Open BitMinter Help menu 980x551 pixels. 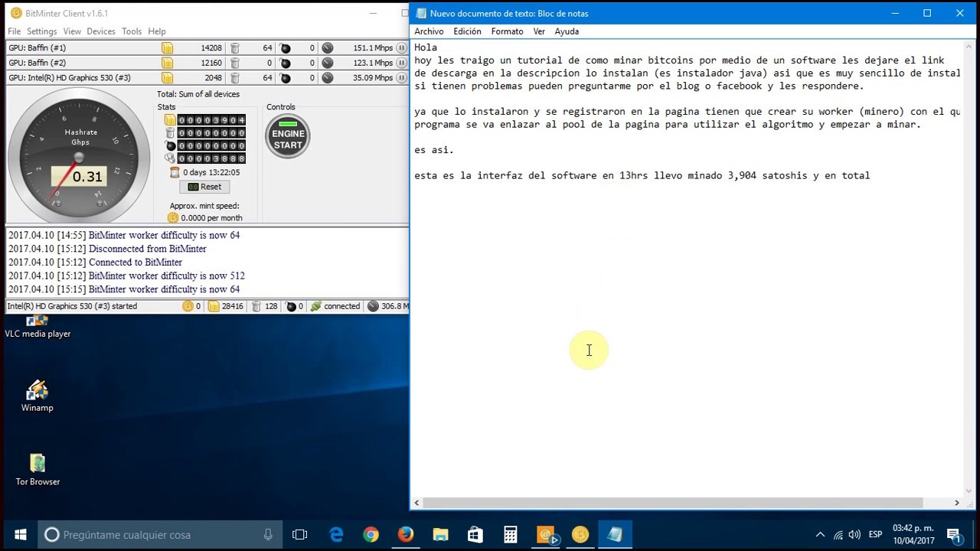(x=157, y=31)
